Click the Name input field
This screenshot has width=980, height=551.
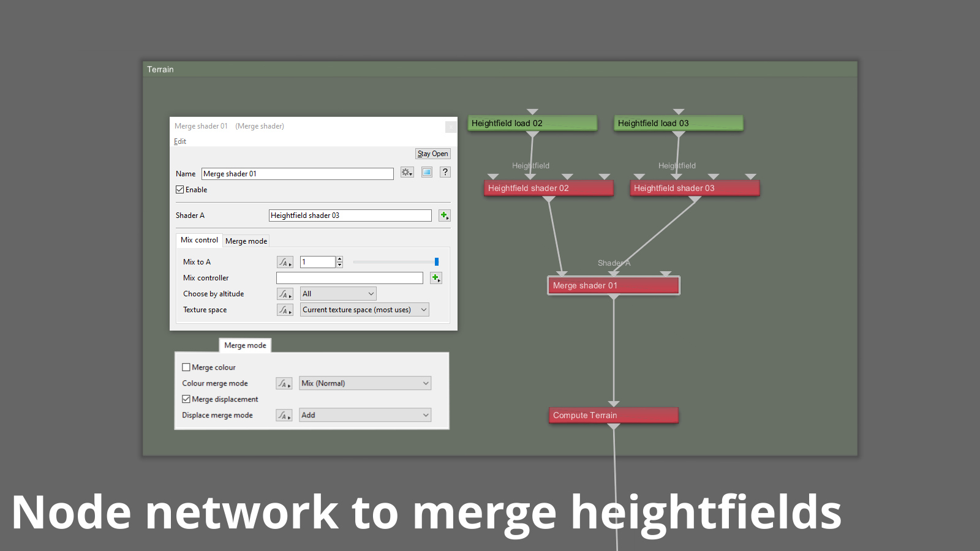[x=298, y=174]
